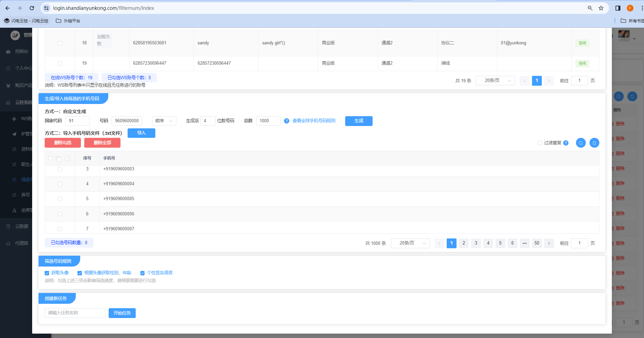Uncheck the 获取头像 checkbox
644x338 pixels.
pyautogui.click(x=47, y=273)
